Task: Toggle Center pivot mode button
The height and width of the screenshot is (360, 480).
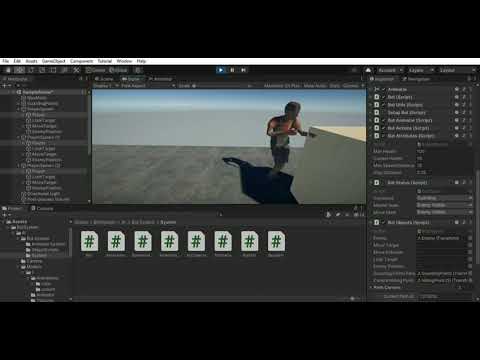Action: [x=96, y=70]
